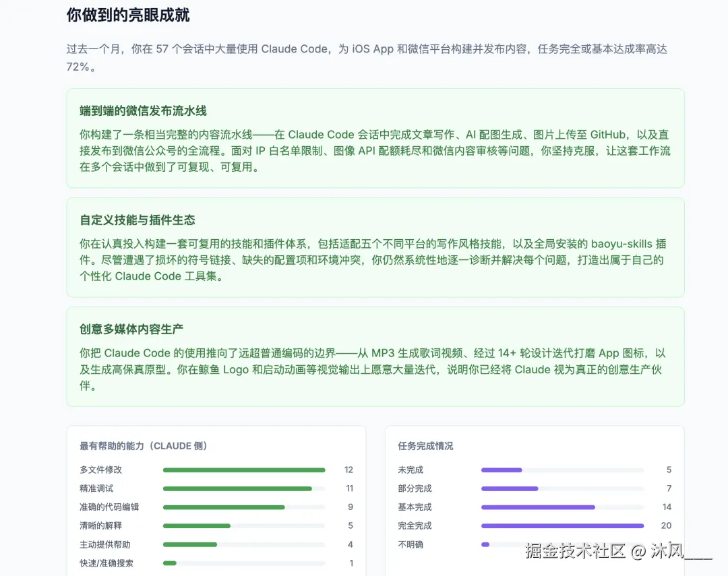The height and width of the screenshot is (576, 728).
Task: Click the chart title 最有帮助的能力 (CLAUDE 侧)
Action: 143,446
